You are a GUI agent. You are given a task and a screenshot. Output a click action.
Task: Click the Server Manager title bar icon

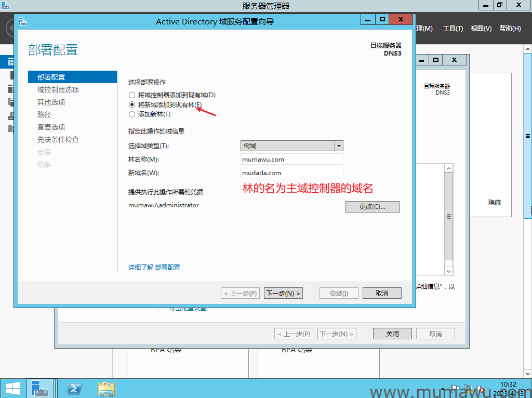(6, 5)
